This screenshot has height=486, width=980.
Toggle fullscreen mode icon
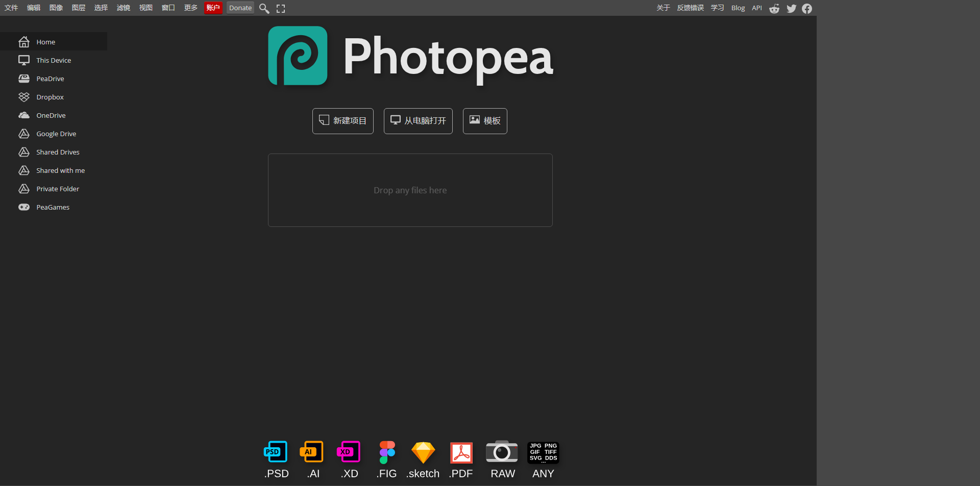tap(281, 8)
